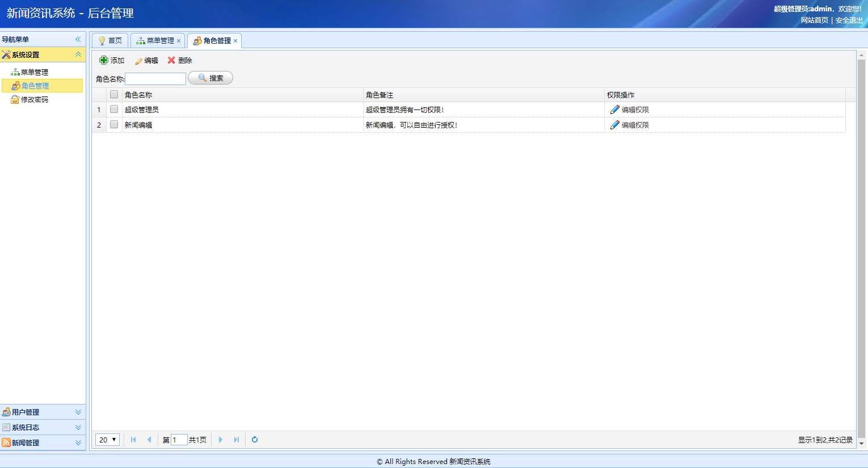Switch to the 首页 tab
This screenshot has width=868, height=468.
pos(110,41)
